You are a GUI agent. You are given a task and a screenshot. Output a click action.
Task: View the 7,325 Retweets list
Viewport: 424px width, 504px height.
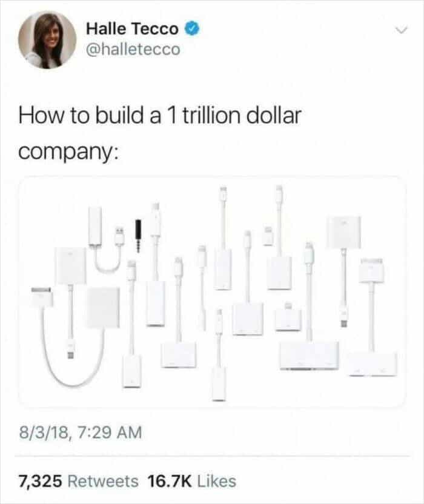coord(78,481)
